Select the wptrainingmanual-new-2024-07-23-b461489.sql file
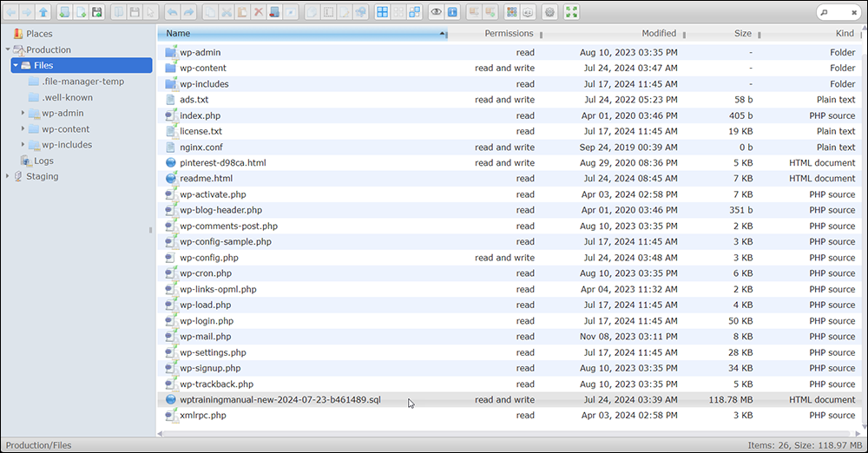The width and height of the screenshot is (868, 453). point(510,400)
